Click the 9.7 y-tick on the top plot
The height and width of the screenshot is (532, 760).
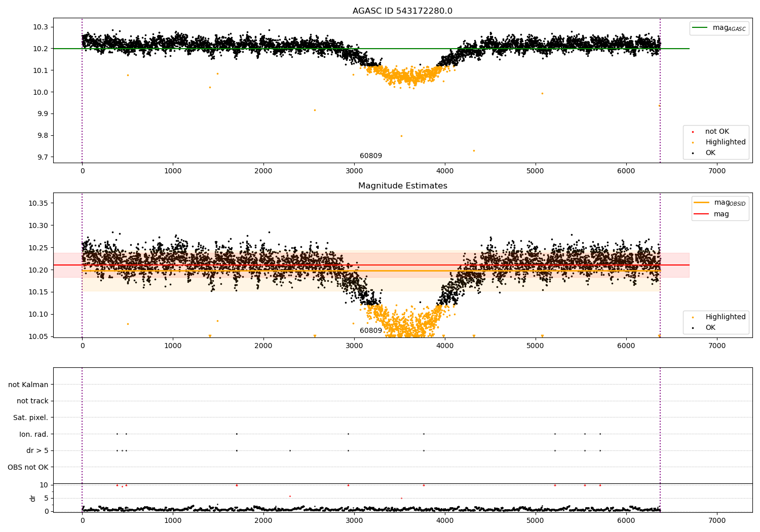[43, 157]
